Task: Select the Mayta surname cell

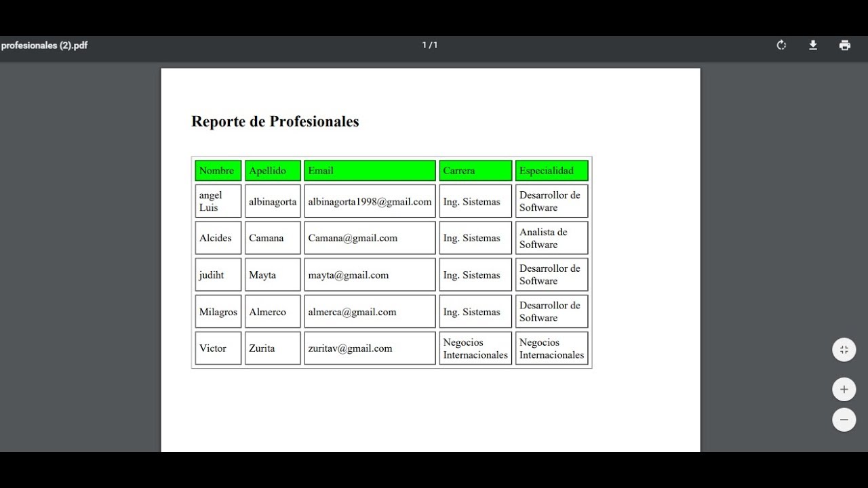Action: click(273, 274)
